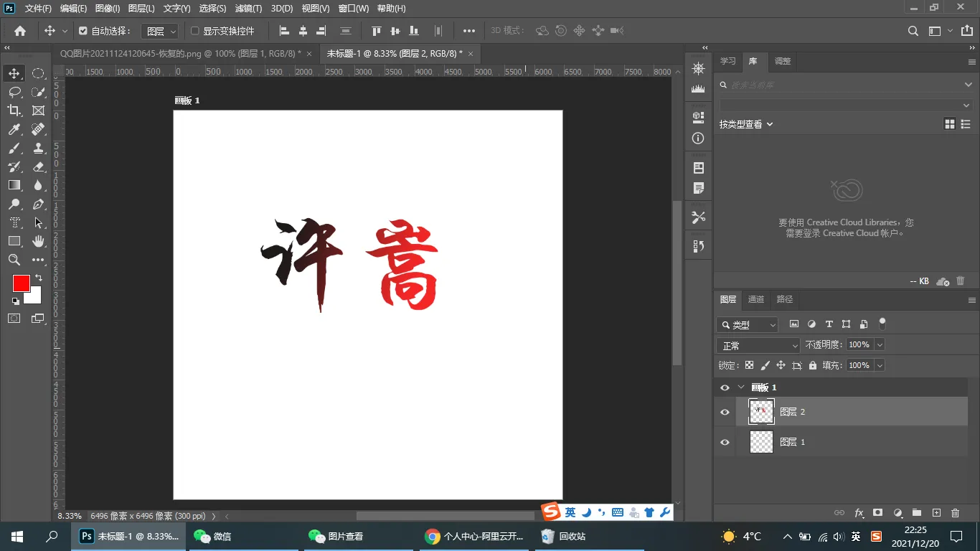The width and height of the screenshot is (980, 551).
Task: Select the Crop tool
Action: point(14,110)
